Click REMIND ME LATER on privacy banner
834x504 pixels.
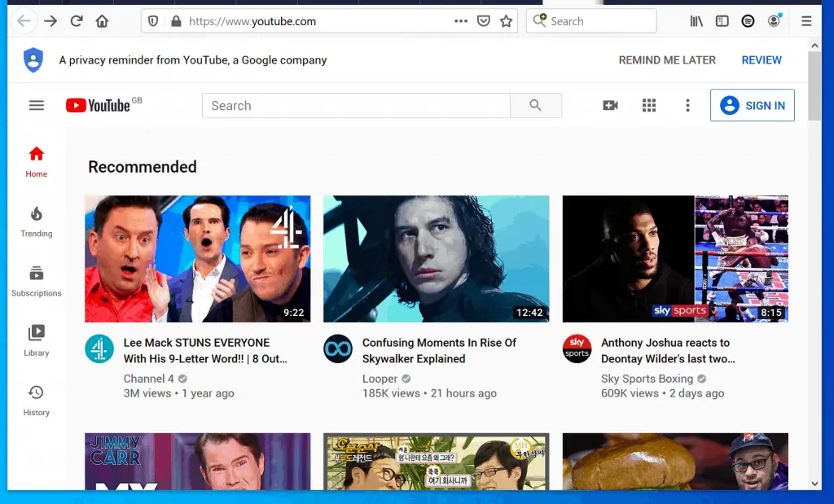(x=667, y=60)
